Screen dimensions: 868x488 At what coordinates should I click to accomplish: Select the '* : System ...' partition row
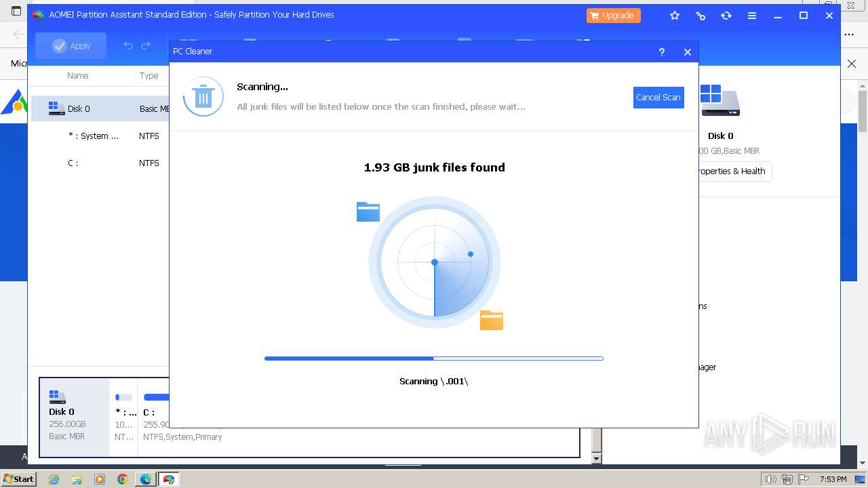pyautogui.click(x=100, y=136)
